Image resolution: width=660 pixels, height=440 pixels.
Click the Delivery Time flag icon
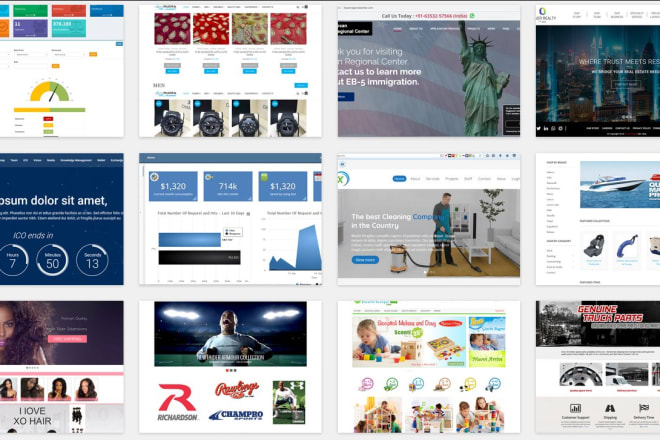tap(644, 408)
